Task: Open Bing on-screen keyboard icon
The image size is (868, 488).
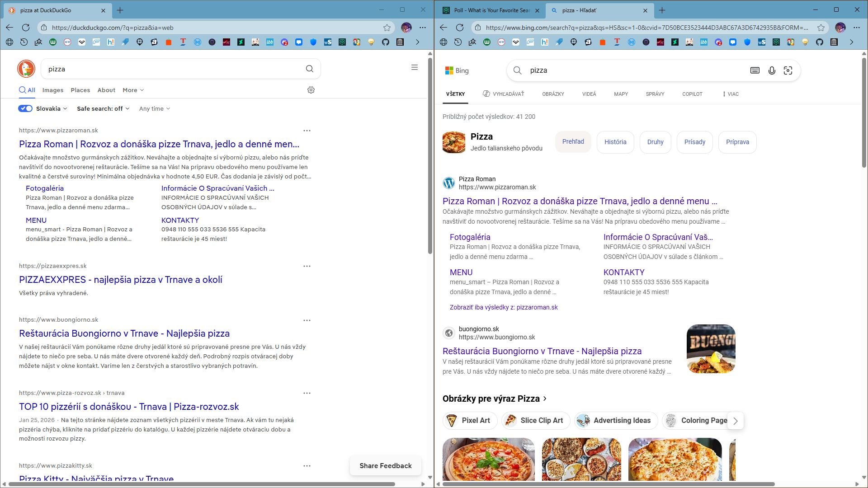Action: point(755,70)
